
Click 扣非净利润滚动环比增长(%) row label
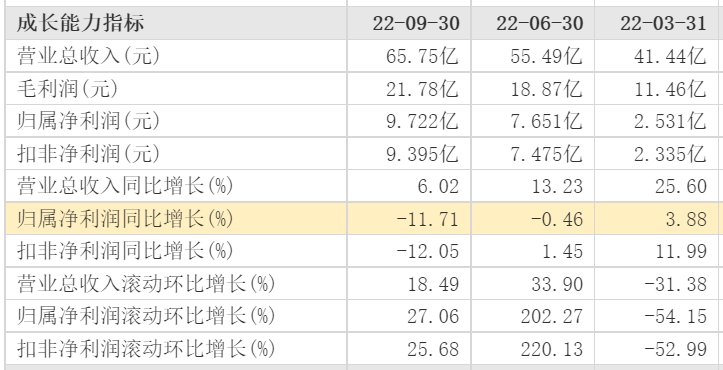pos(146,349)
